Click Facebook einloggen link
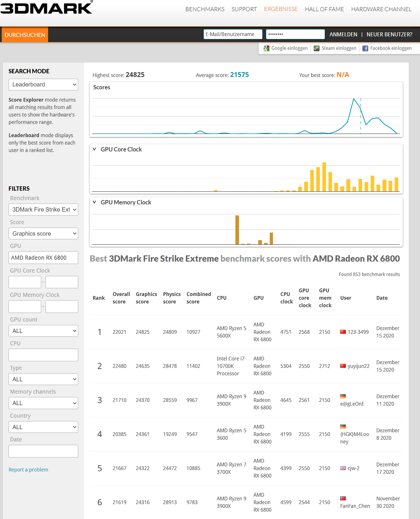Image resolution: width=420 pixels, height=519 pixels. pos(391,48)
